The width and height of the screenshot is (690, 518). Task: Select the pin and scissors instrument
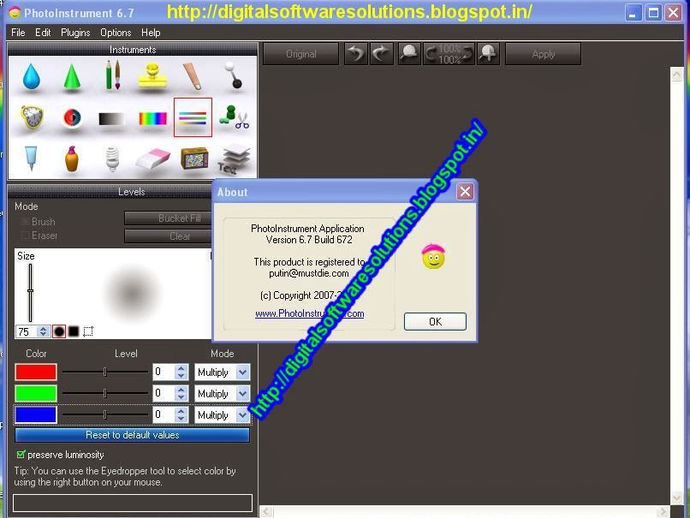click(x=234, y=118)
